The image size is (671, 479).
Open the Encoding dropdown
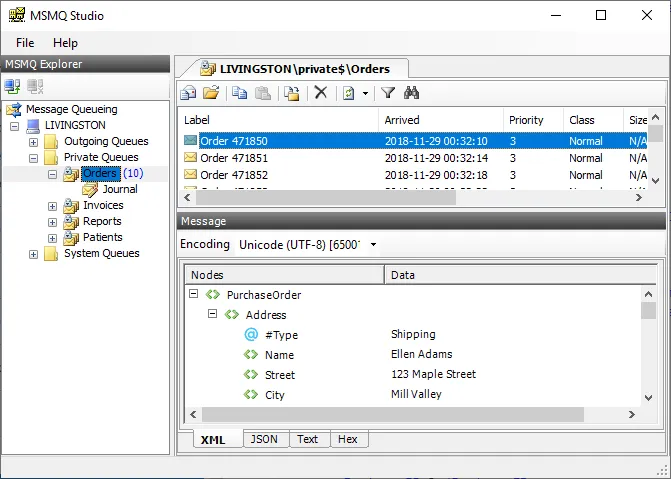click(x=373, y=245)
